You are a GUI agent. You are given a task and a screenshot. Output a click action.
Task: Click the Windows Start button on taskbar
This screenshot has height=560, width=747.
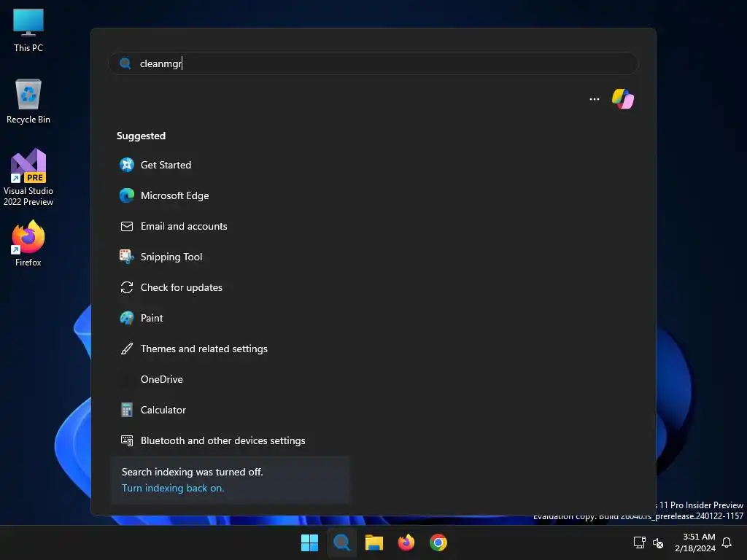pyautogui.click(x=309, y=542)
